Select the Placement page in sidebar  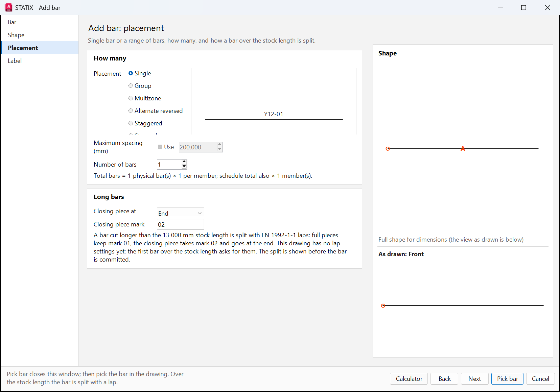[x=39, y=48]
